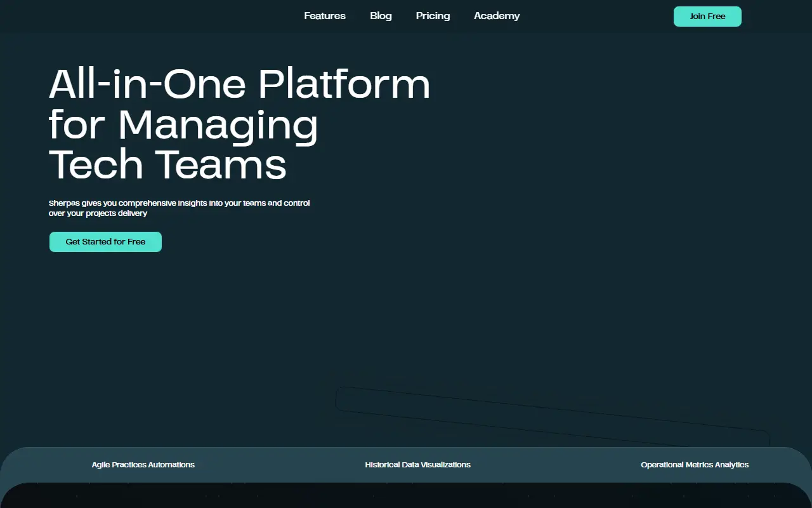Open the Pricing page
Image resolution: width=812 pixels, height=508 pixels.
point(433,16)
